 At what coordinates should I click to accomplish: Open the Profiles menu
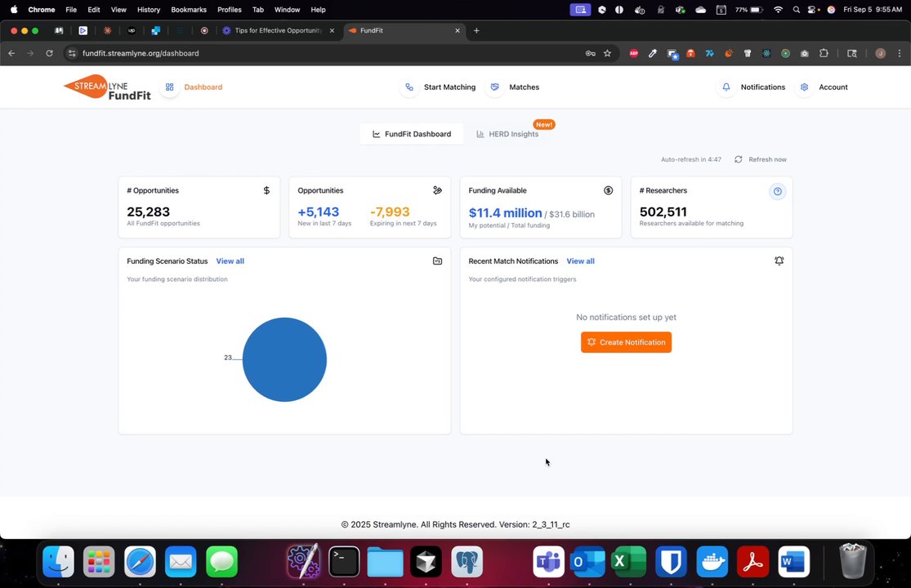(x=230, y=10)
